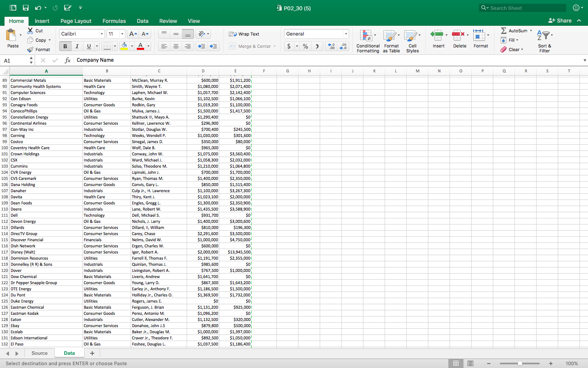Image resolution: width=588 pixels, height=368 pixels.
Task: Add a new sheet with plus button
Action: tap(92, 353)
